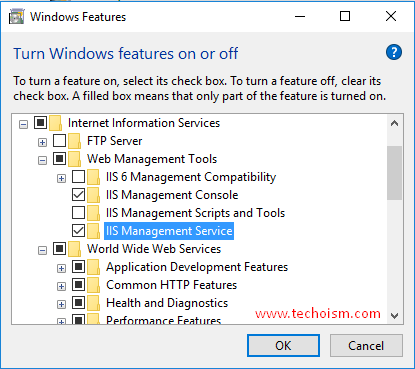
Task: Expand the IIS 6 Management Compatibility node
Action: (61, 179)
